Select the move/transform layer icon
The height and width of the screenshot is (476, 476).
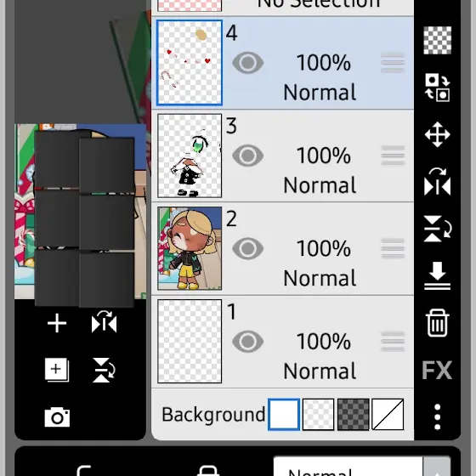(437, 134)
